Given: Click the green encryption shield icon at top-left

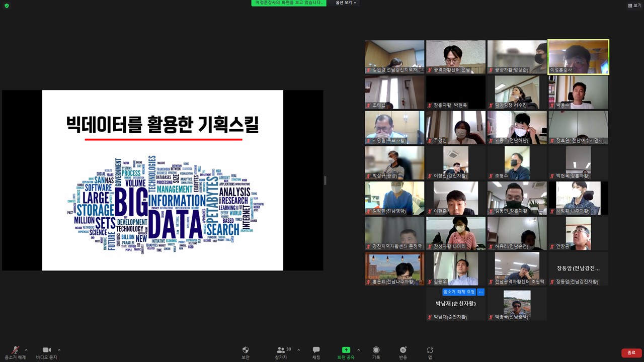Looking at the screenshot, I should click(x=7, y=6).
